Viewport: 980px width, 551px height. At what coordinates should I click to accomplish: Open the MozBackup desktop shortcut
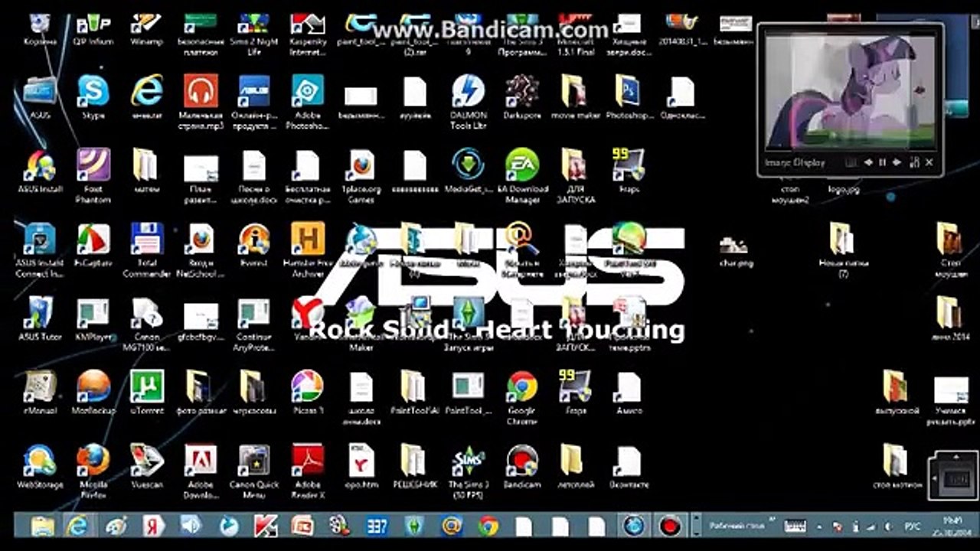[x=95, y=393]
